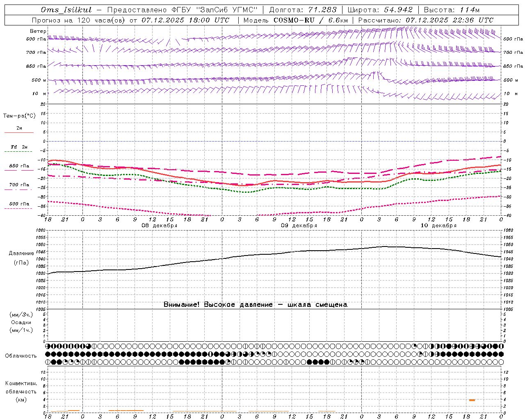This screenshot has height=420, width=525.
Task: Click the elevation text Высота: 114м
Action: 452,10
